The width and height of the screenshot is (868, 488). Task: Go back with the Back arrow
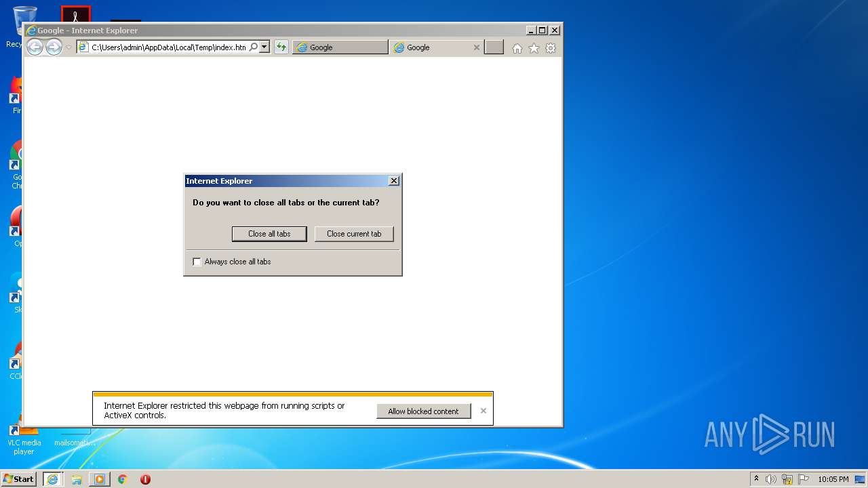[x=35, y=47]
